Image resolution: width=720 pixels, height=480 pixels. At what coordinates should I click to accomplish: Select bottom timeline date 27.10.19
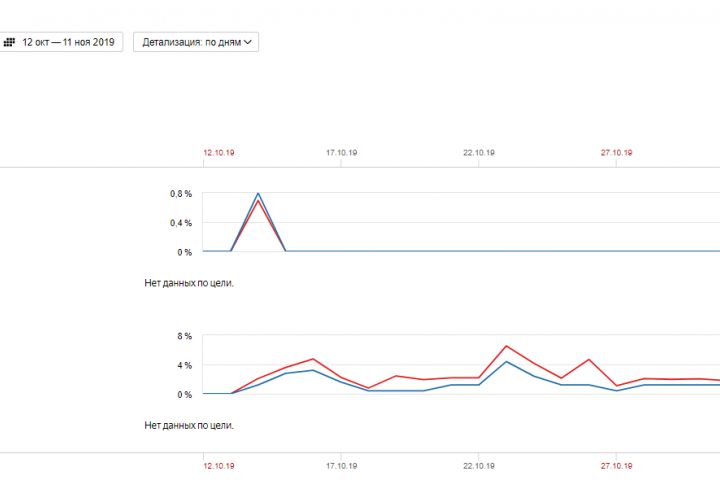[616, 466]
